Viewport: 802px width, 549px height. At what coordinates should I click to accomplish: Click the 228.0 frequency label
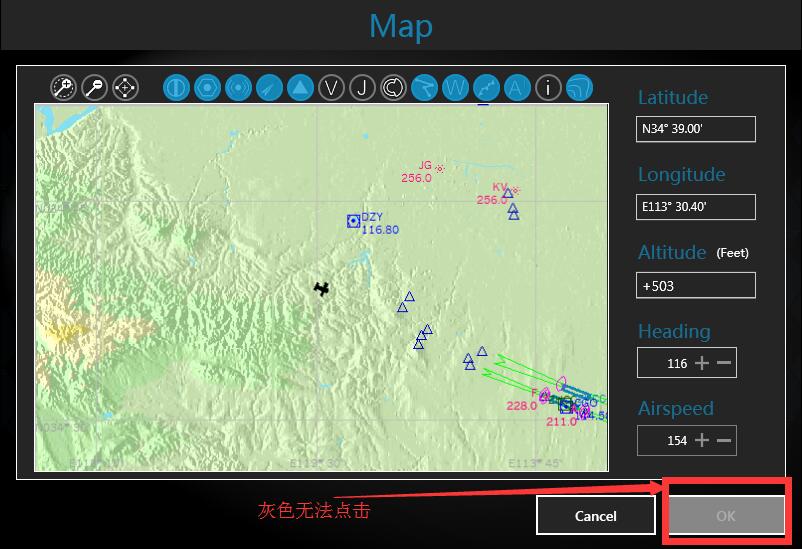(522, 406)
